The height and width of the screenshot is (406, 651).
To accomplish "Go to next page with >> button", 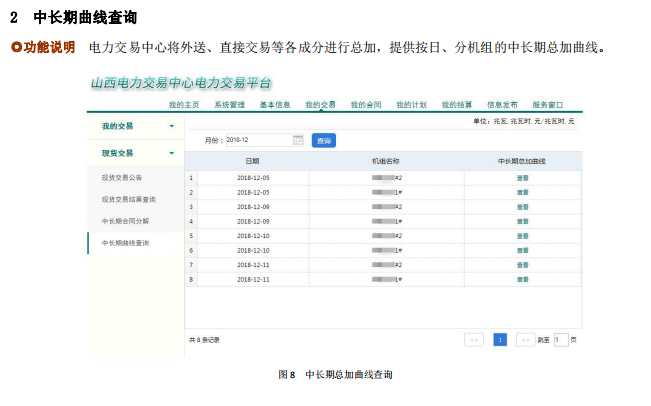I will point(525,340).
